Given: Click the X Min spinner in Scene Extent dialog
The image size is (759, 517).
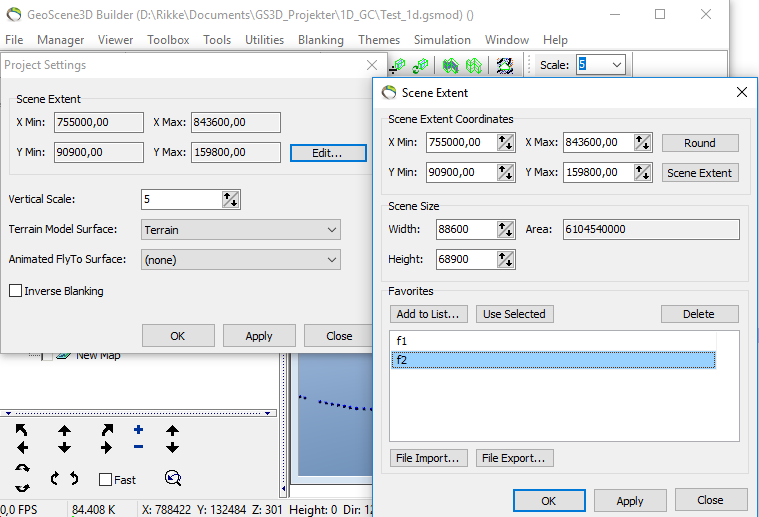Looking at the screenshot, I should pyautogui.click(x=505, y=142).
